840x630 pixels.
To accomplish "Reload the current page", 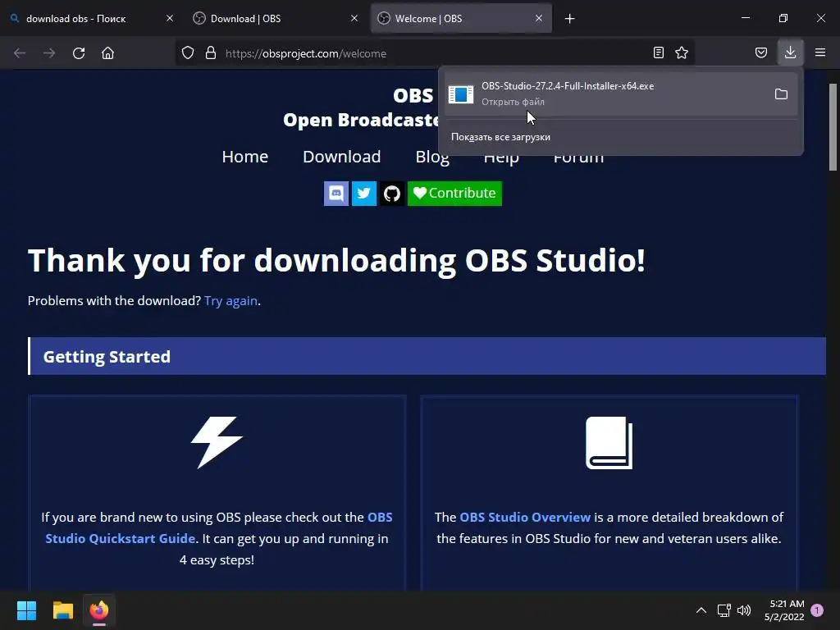I will click(x=79, y=53).
